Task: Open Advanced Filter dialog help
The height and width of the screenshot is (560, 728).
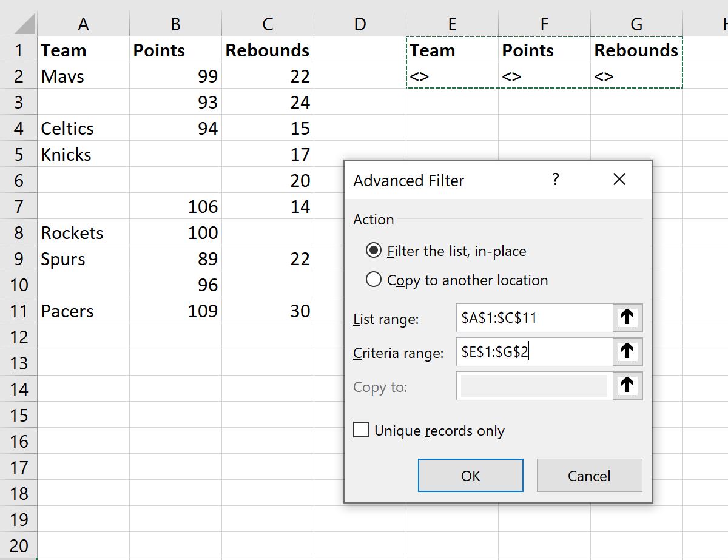Action: (555, 180)
